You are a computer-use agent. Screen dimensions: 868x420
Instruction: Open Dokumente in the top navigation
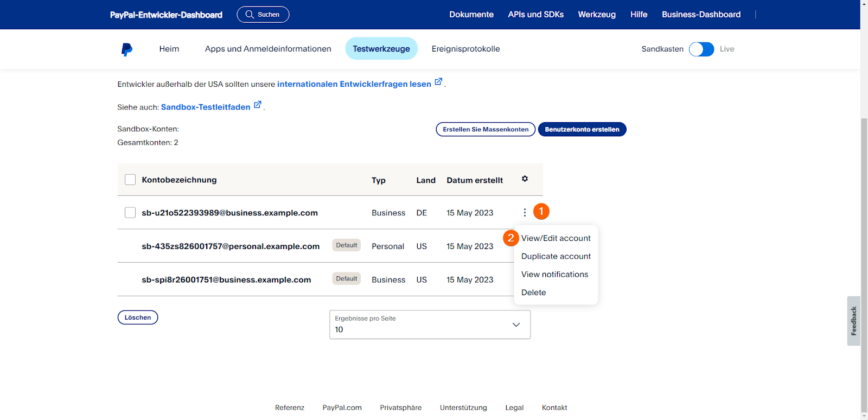(x=471, y=15)
